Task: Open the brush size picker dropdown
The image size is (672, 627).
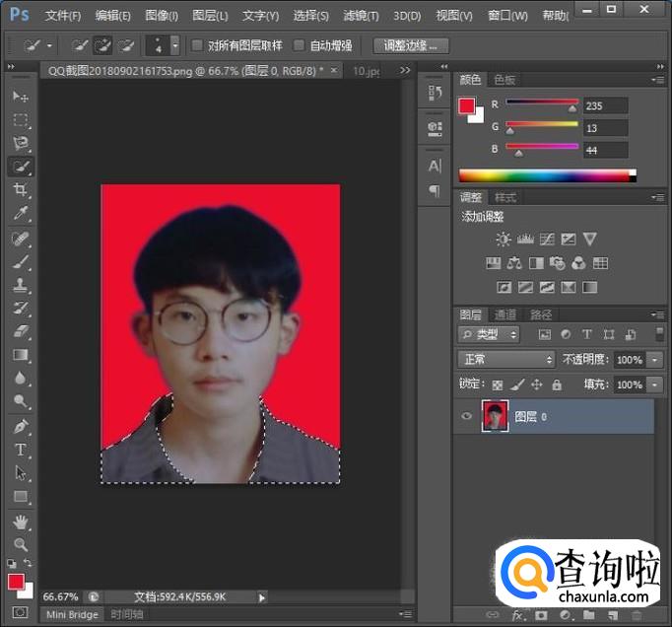Action: click(175, 45)
